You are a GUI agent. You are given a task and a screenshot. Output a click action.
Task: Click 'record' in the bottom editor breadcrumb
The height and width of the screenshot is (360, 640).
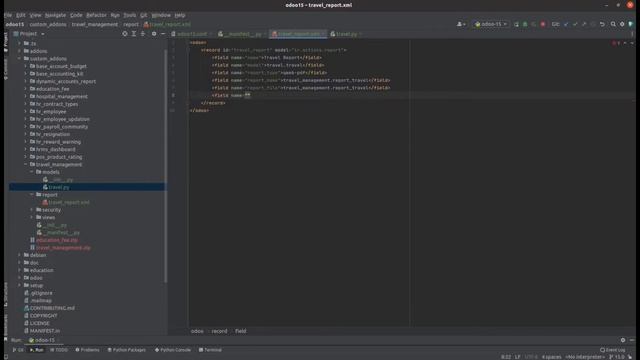click(219, 331)
